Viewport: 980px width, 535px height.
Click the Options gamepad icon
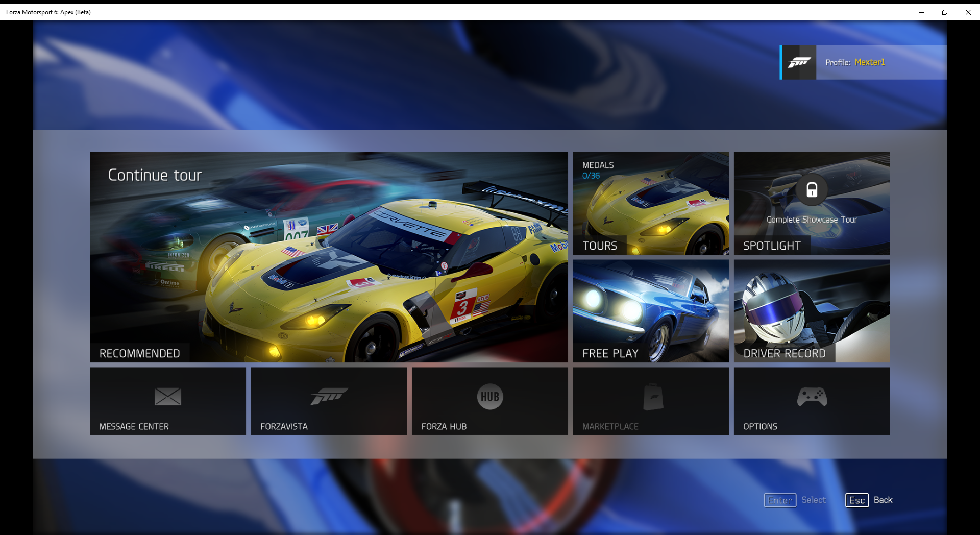812,397
